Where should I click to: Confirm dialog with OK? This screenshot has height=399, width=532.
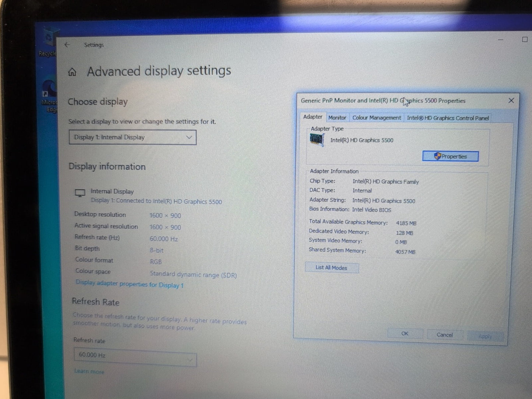point(405,333)
